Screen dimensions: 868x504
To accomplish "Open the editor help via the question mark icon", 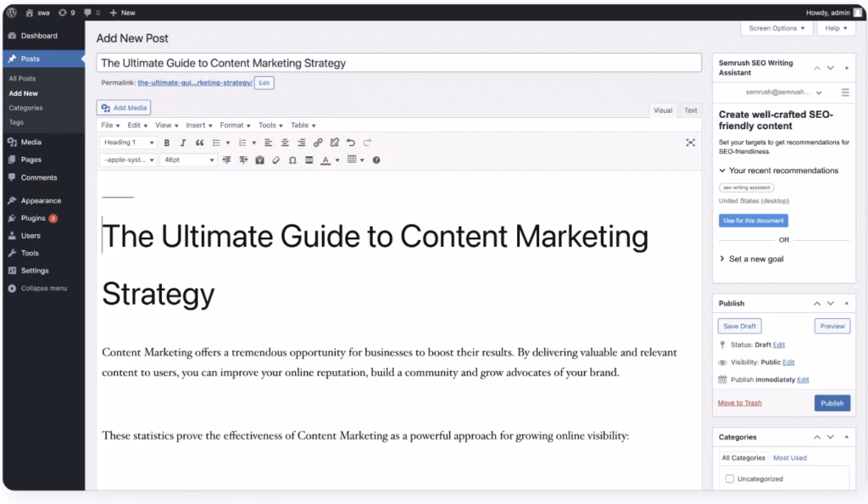I will click(375, 160).
